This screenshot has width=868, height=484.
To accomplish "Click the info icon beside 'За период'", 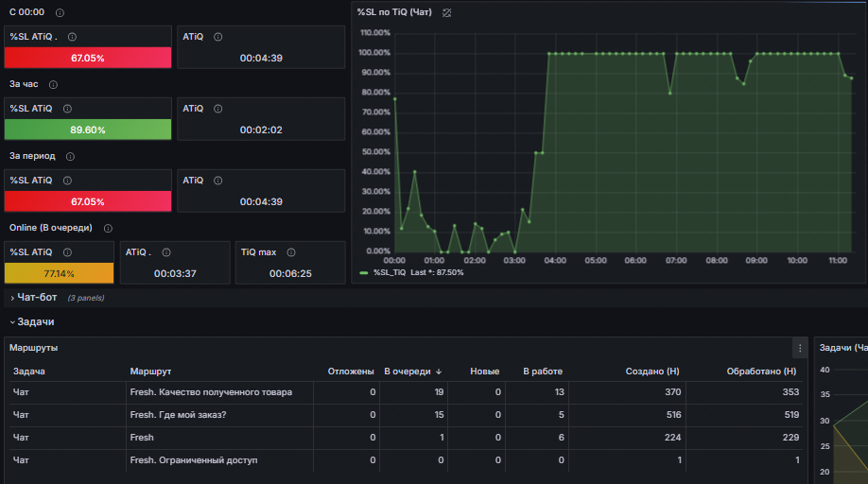I will click(x=70, y=157).
